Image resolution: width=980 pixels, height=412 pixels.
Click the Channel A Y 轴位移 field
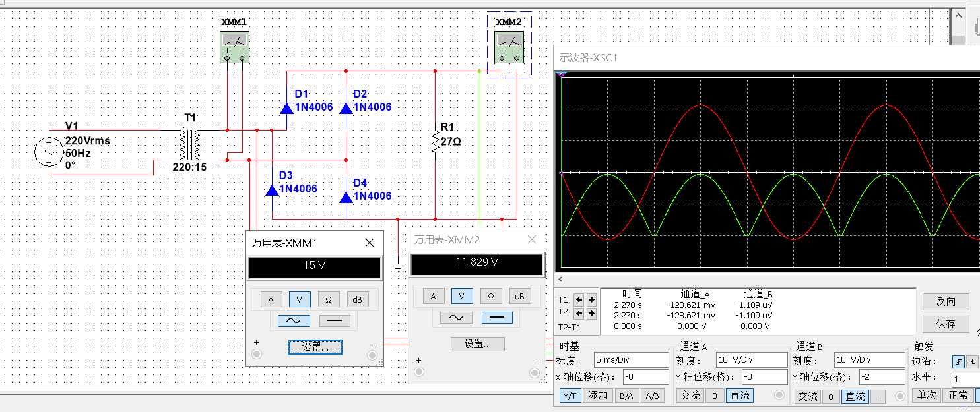764,377
